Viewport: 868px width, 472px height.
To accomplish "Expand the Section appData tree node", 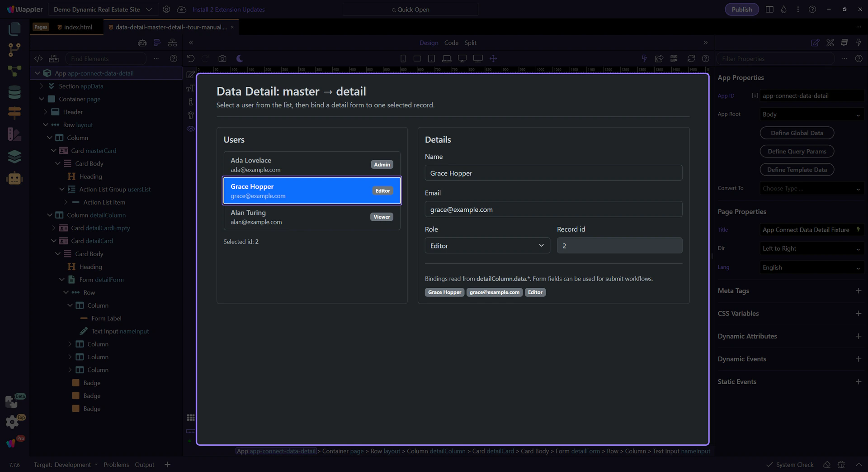I will click(x=42, y=86).
